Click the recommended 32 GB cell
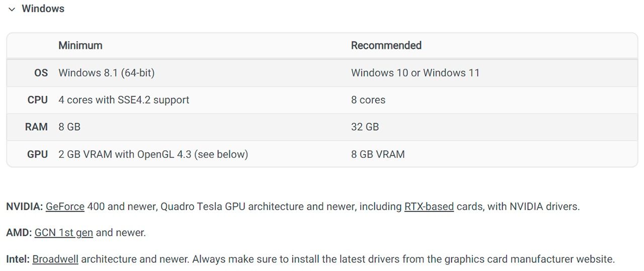644x271 pixels. coord(365,127)
